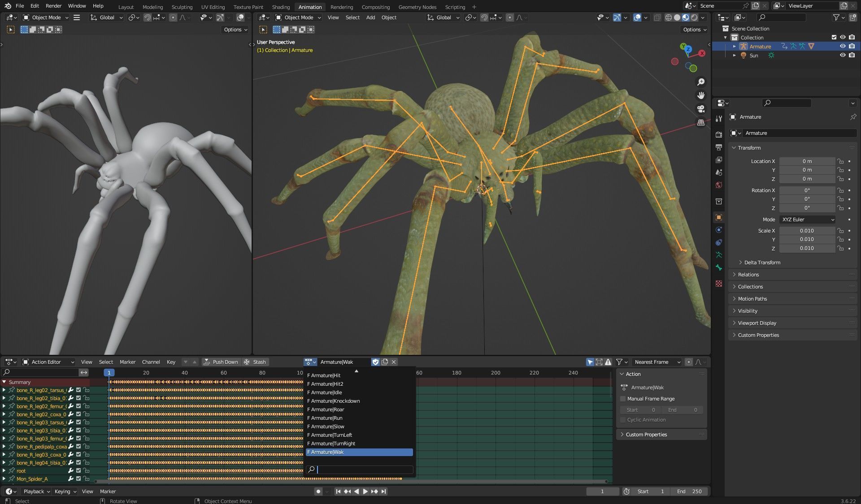The height and width of the screenshot is (504, 861).
Task: Open the XYZ Euler rotation mode dropdown
Action: pyautogui.click(x=808, y=220)
